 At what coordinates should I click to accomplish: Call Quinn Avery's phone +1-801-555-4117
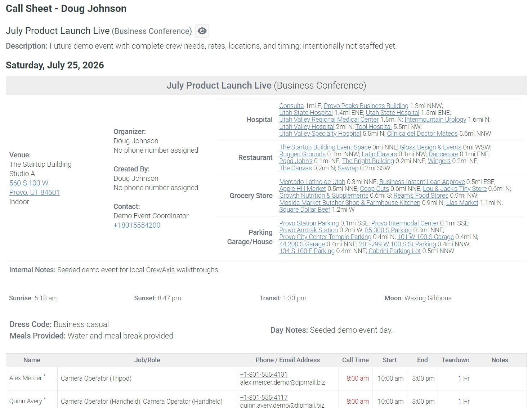[x=264, y=398]
